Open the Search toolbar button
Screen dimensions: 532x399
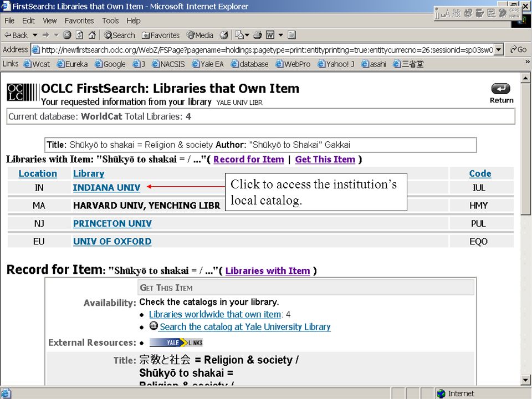[120, 35]
